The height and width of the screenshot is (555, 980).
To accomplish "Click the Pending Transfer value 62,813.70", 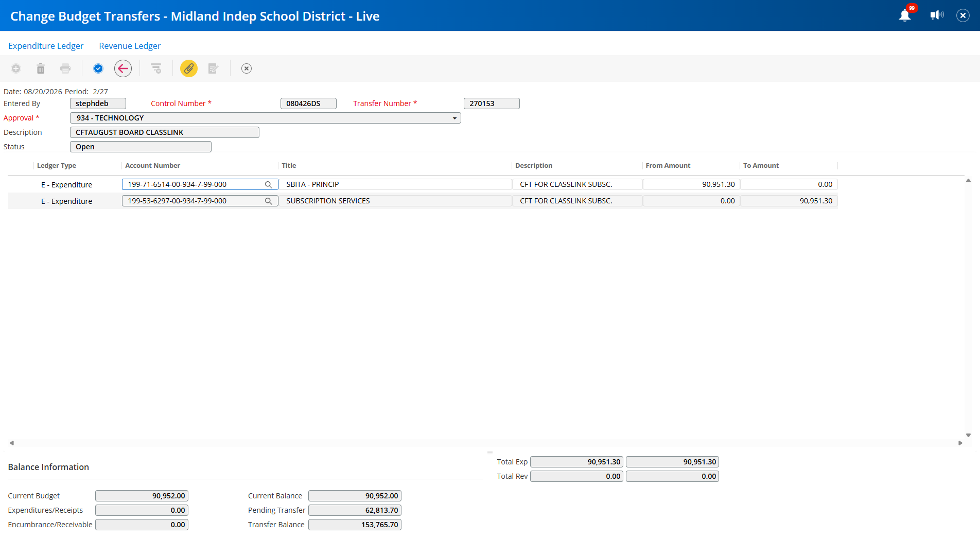I will pos(355,510).
